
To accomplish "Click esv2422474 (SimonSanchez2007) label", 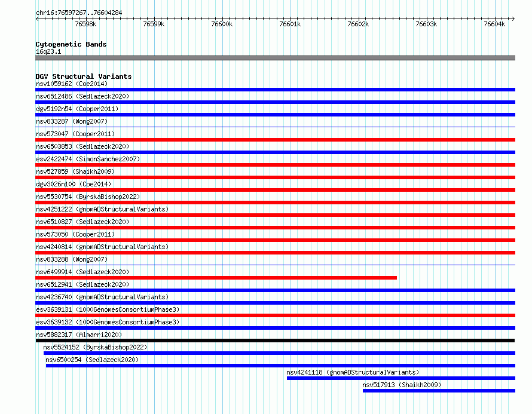I will tap(88, 159).
